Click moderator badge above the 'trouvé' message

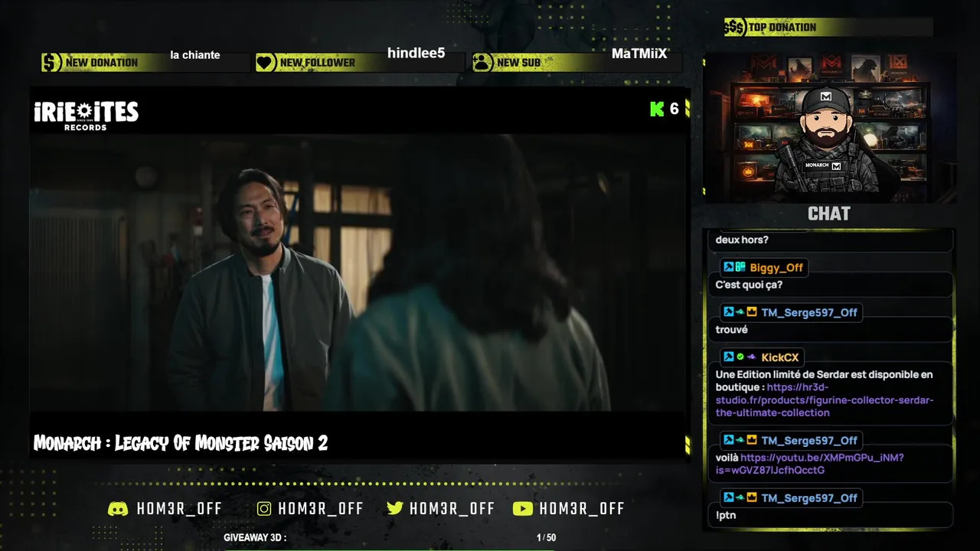pos(729,312)
